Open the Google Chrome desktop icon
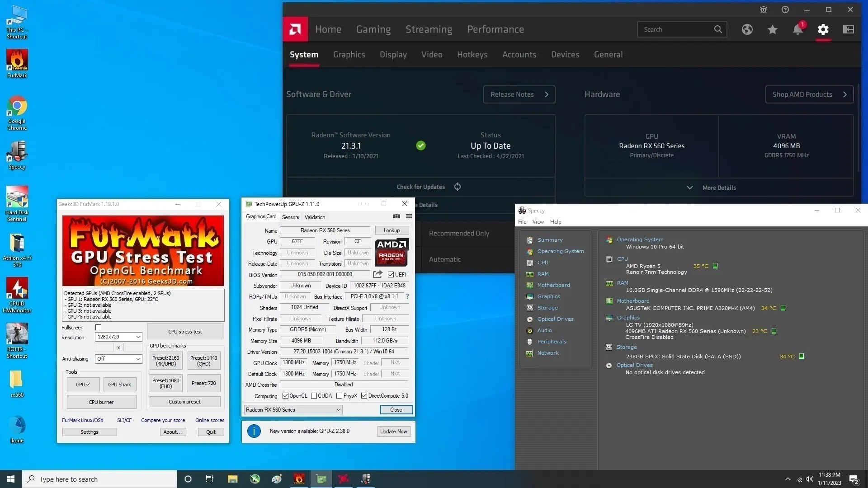Screen dimensions: 868x488 17,113
